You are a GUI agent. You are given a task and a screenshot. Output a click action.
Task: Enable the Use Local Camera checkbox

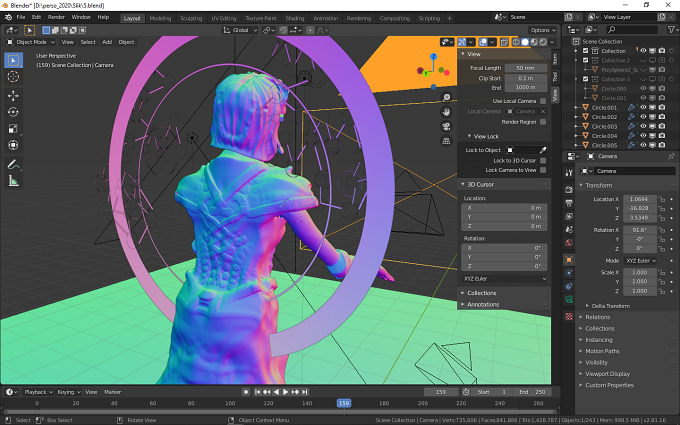tap(543, 101)
